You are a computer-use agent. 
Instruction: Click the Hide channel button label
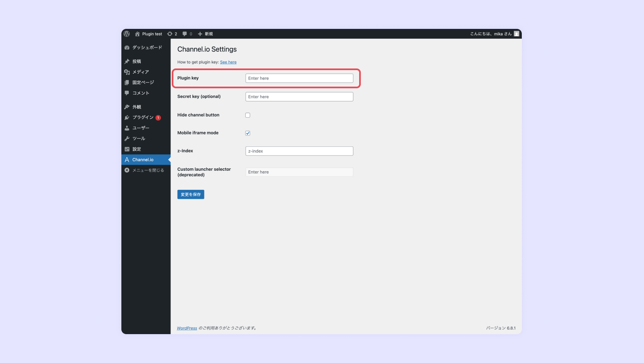coord(198,115)
